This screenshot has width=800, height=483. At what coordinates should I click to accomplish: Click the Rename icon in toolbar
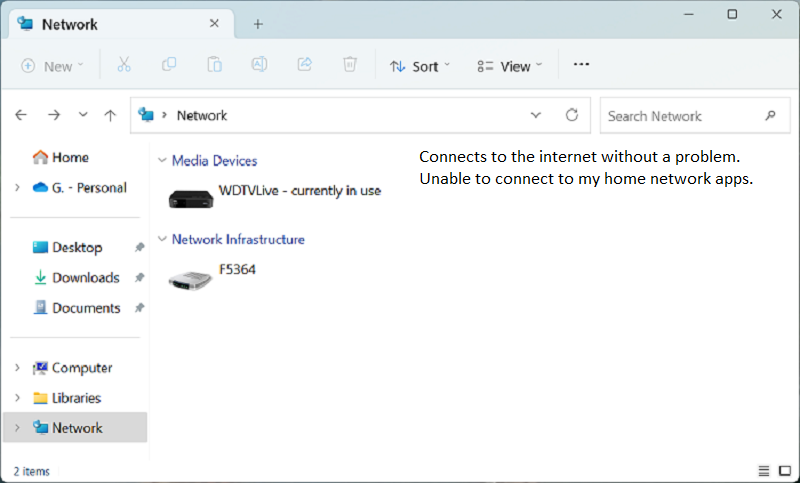click(x=259, y=65)
